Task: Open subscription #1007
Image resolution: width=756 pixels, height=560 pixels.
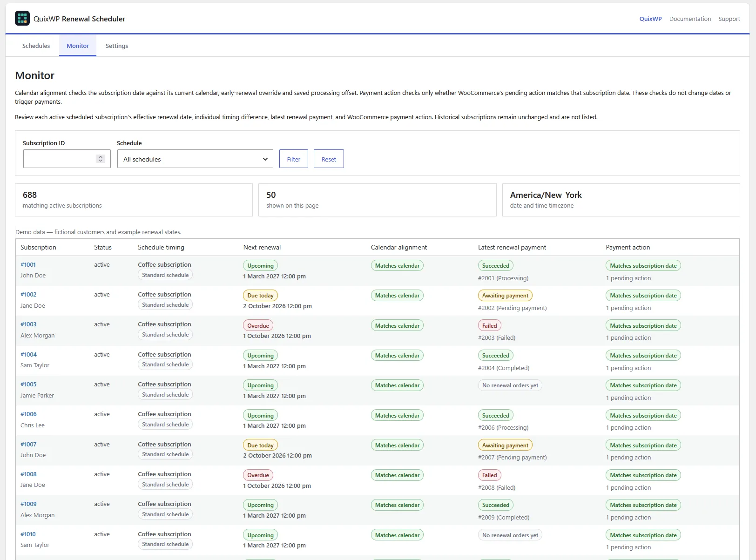Action: (28, 445)
